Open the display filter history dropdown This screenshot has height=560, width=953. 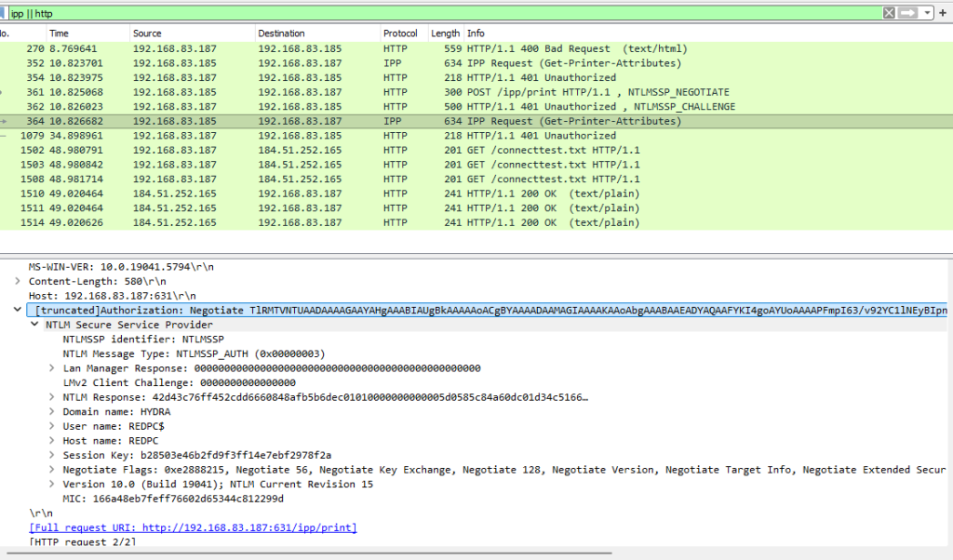point(927,13)
